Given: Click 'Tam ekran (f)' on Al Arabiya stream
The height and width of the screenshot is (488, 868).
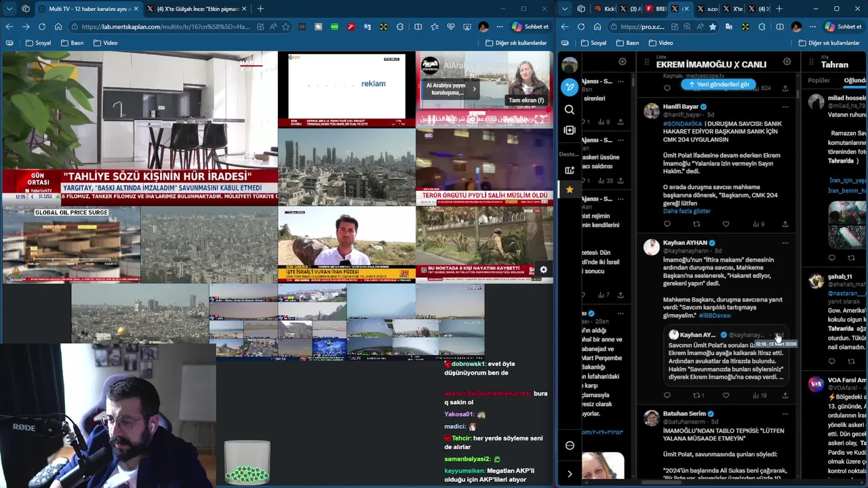Looking at the screenshot, I should (526, 100).
